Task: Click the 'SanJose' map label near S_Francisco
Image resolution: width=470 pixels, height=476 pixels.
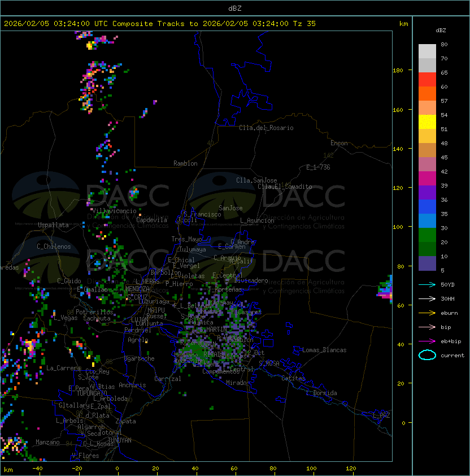Action: tap(230, 208)
